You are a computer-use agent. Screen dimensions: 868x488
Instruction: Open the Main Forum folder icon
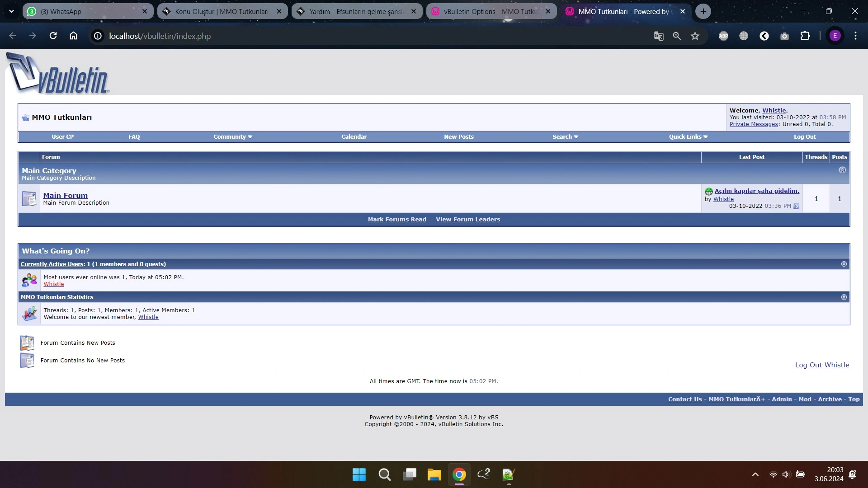tap(29, 199)
